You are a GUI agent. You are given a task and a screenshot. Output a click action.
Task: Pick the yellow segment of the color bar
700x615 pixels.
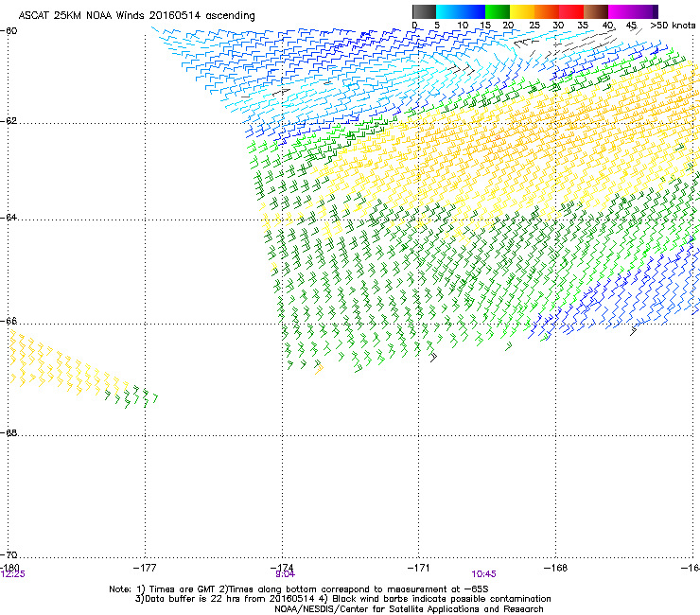[522, 11]
